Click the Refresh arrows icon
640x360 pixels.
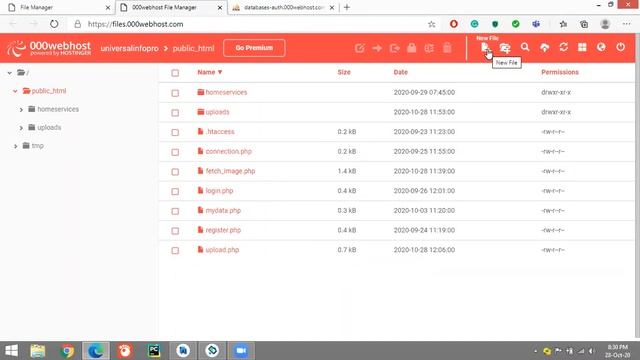pyautogui.click(x=564, y=47)
